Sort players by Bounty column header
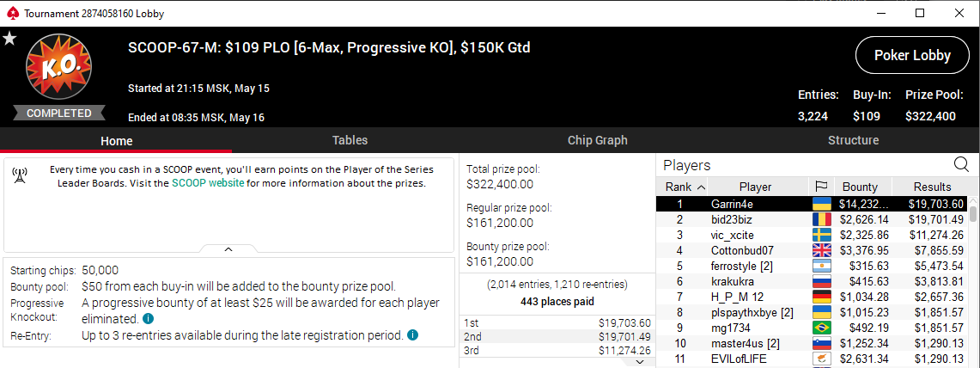The width and height of the screenshot is (980, 368). click(860, 187)
